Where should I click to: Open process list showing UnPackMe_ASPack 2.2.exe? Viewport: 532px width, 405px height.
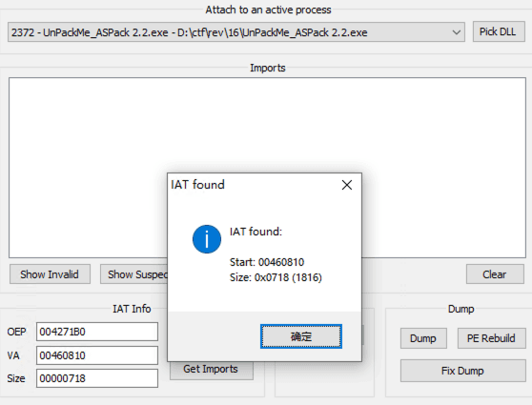(x=236, y=32)
